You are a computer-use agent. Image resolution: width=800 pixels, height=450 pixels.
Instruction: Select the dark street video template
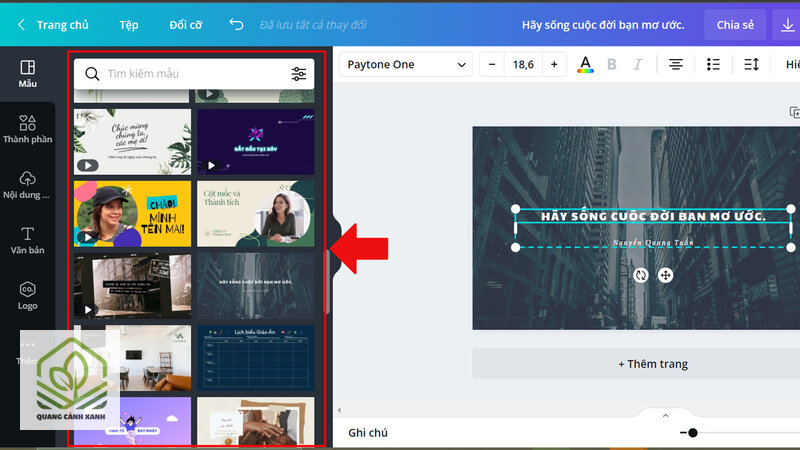pyautogui.click(x=133, y=286)
